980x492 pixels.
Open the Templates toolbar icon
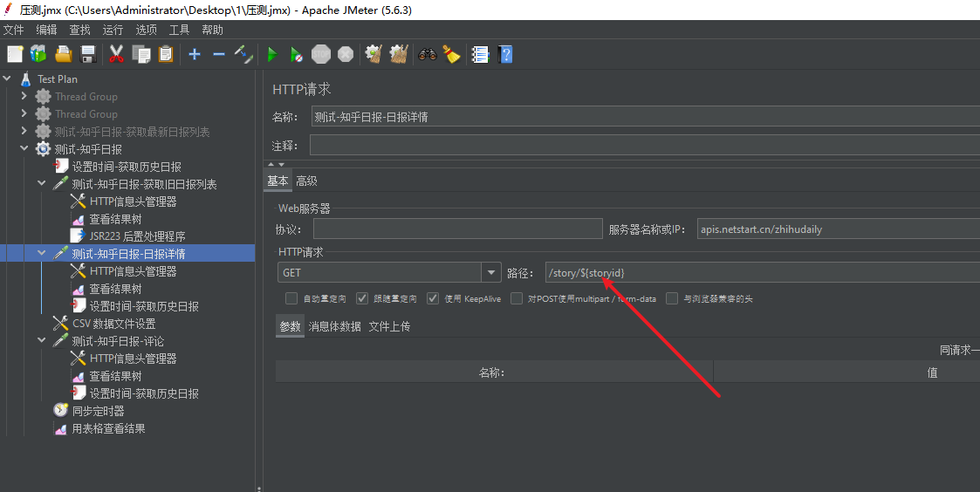coord(38,54)
